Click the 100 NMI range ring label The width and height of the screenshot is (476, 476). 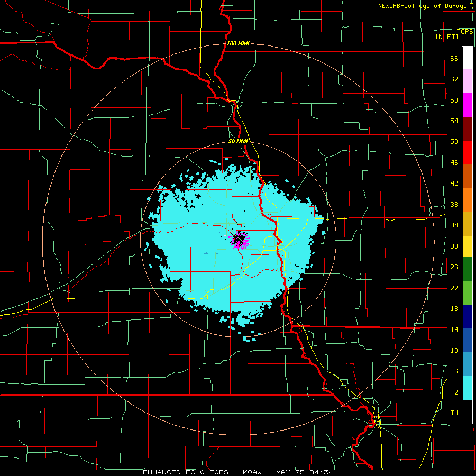(x=238, y=43)
